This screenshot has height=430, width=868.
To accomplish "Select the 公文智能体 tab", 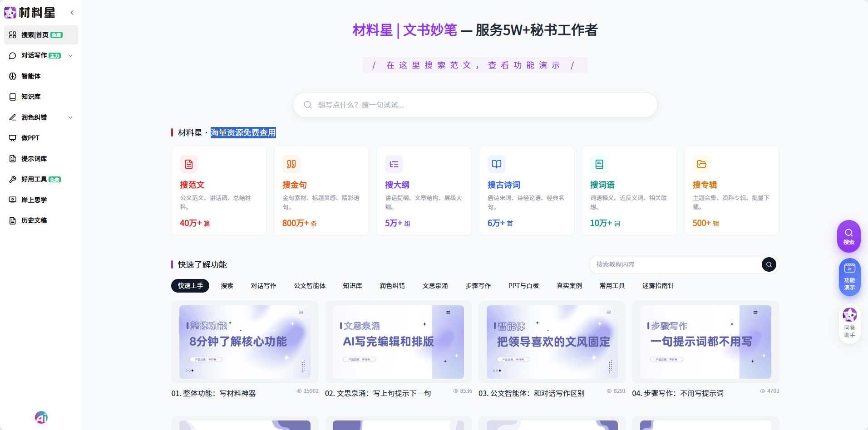I will click(310, 286).
